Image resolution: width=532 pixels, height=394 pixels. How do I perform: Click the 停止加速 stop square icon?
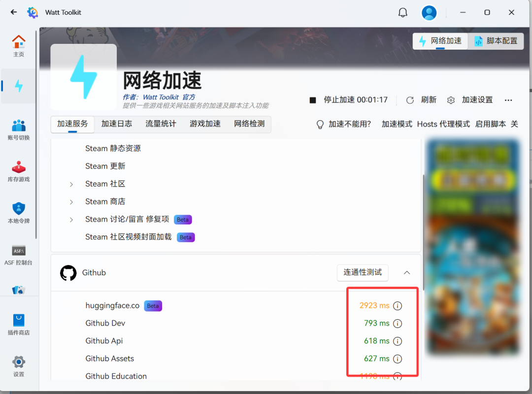tap(313, 100)
